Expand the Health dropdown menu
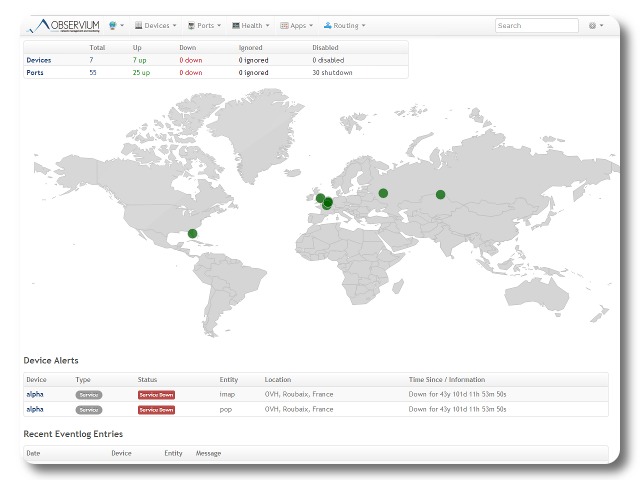This screenshot has width=640, height=480. pos(250,25)
